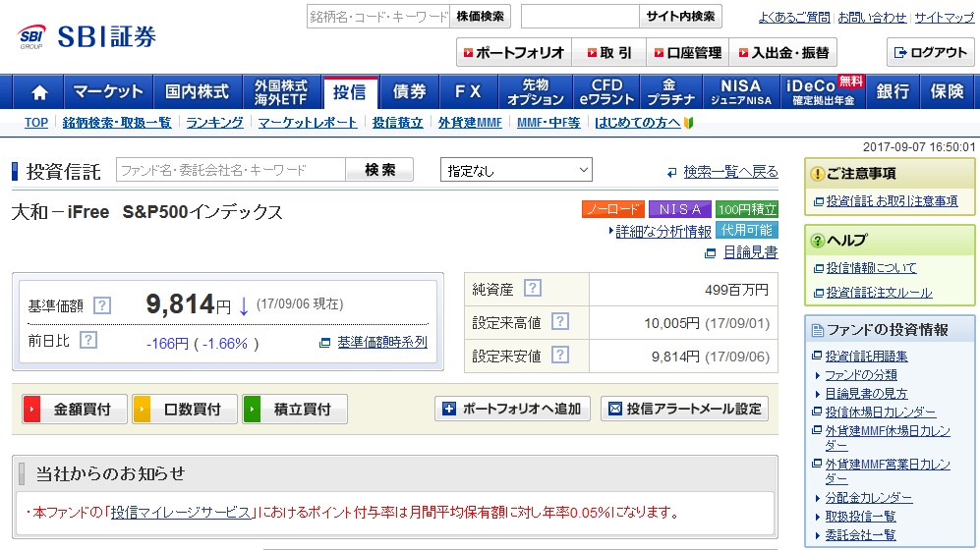Open help icon next to 純資産
The image size is (980, 550).
[532, 288]
